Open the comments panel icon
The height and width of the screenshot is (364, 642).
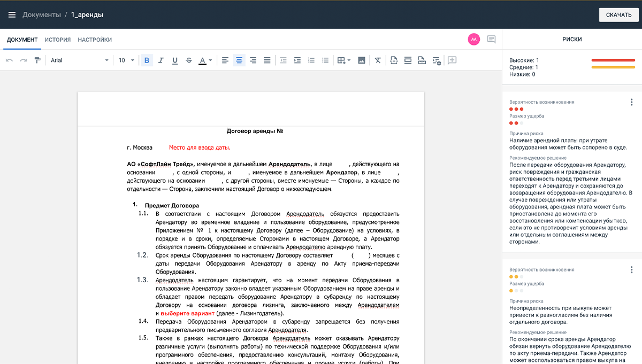click(491, 40)
